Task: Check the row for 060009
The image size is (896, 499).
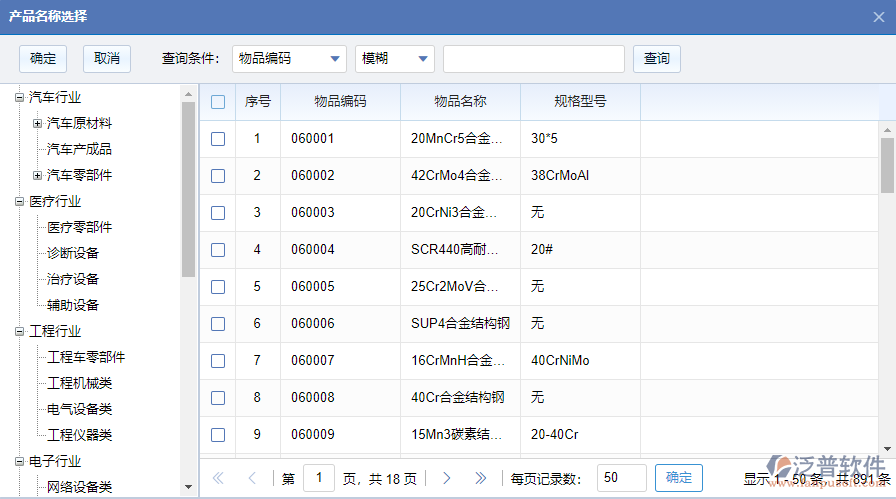Action: (x=218, y=435)
